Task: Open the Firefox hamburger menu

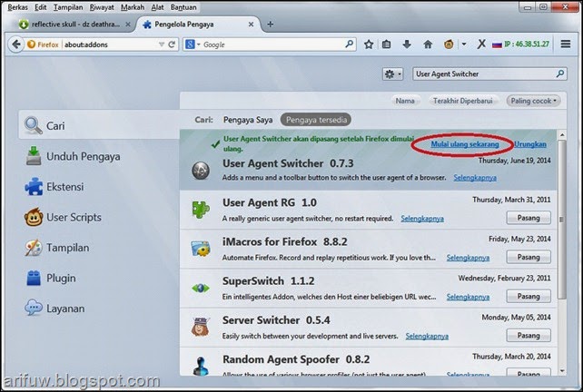Action: (x=566, y=44)
